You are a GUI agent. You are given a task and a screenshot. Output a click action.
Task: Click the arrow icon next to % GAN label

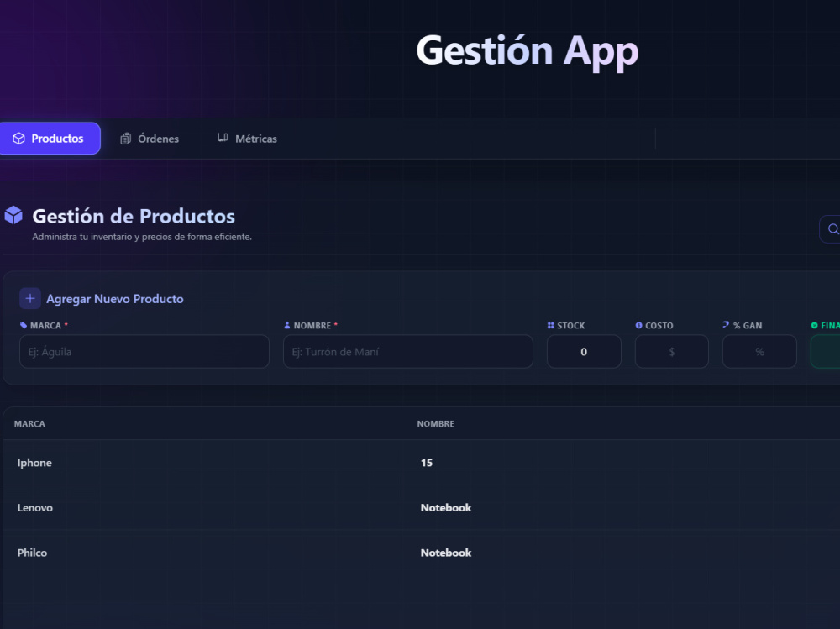click(x=726, y=325)
